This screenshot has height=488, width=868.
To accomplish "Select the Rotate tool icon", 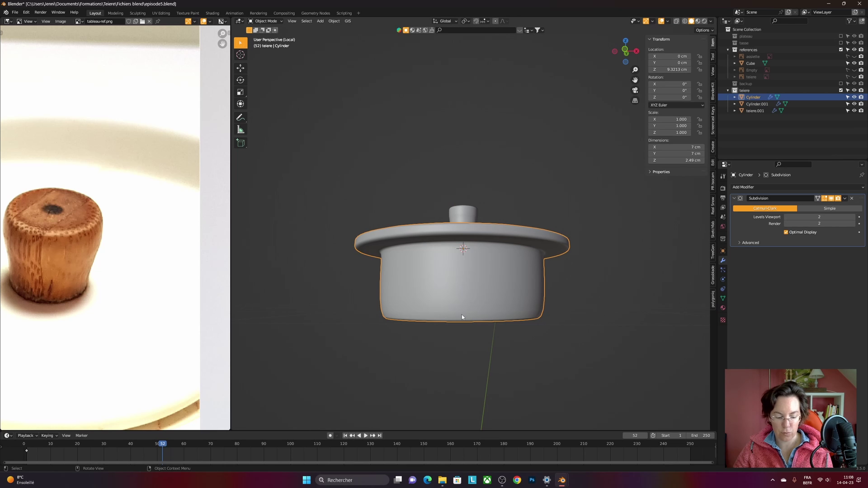I will [241, 80].
